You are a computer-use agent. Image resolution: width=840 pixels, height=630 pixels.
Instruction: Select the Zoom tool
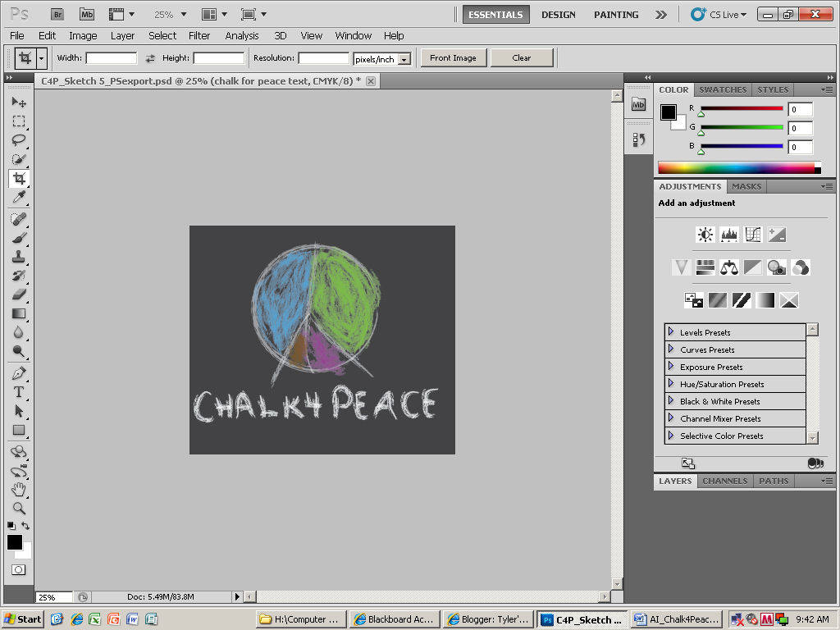pyautogui.click(x=19, y=508)
